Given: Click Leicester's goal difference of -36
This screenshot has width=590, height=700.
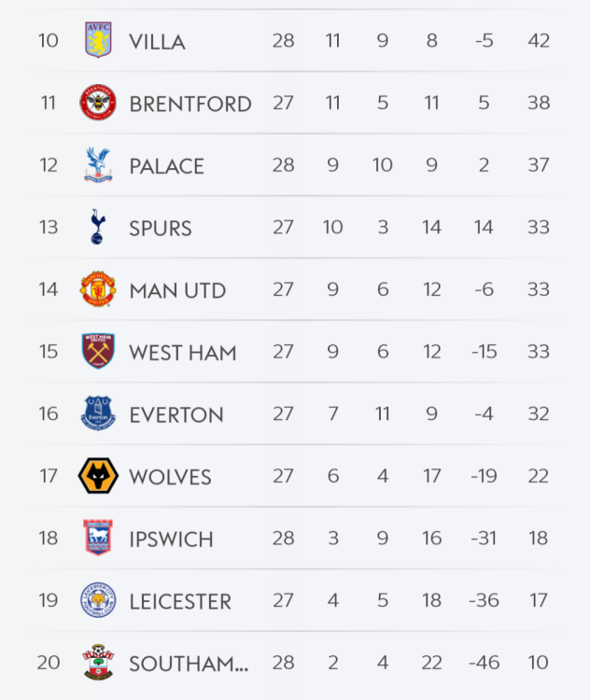Looking at the screenshot, I should coord(484,601).
